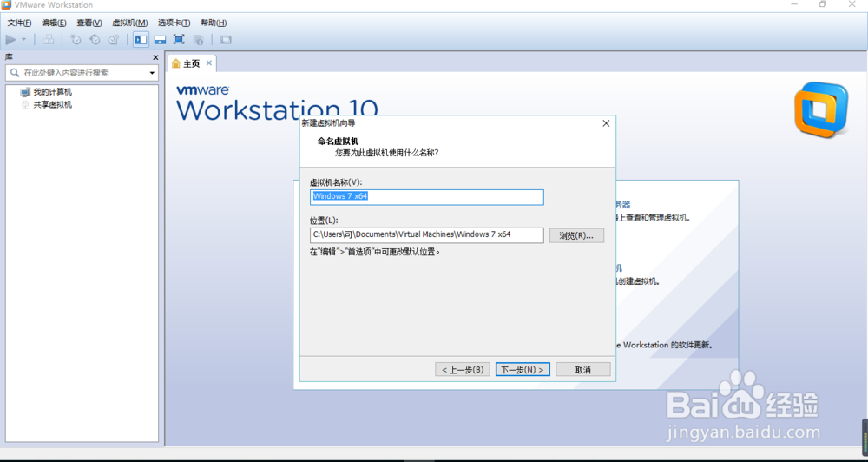Click the full screen mode toolbar icon
The image size is (868, 462).
tap(179, 39)
